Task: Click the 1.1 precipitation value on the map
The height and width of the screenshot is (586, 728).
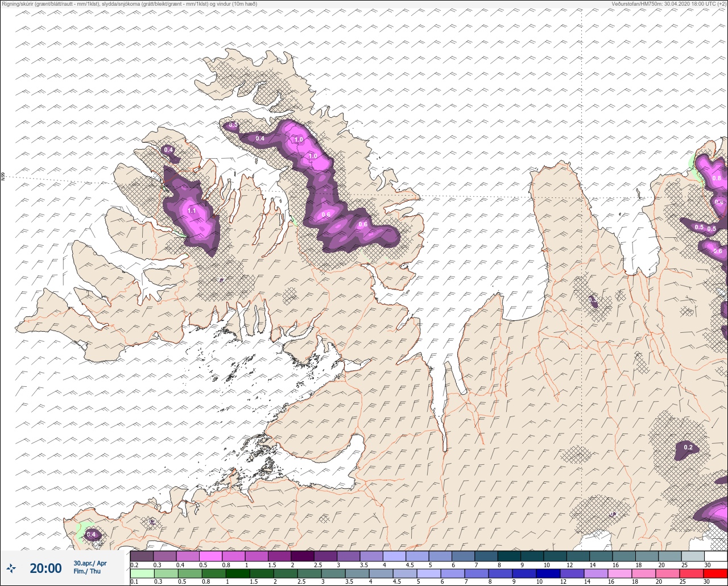Action: click(x=192, y=211)
